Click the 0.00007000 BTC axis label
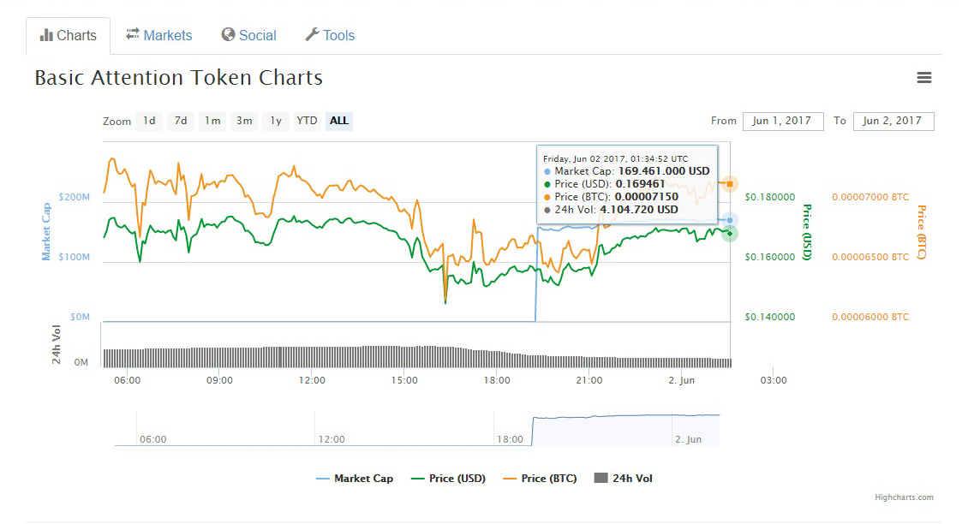Viewport: 980px width, 524px height. pyautogui.click(x=870, y=197)
